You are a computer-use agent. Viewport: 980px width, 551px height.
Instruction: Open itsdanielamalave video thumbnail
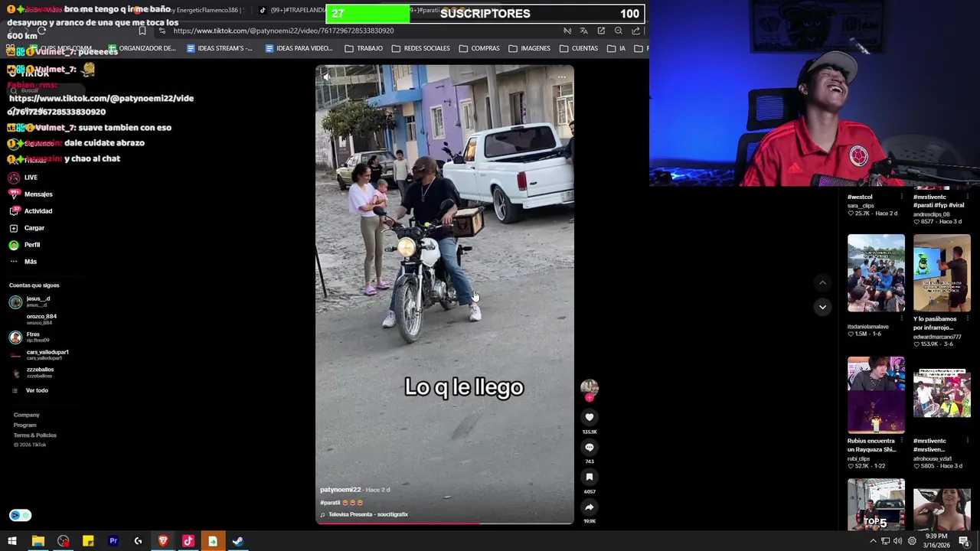(x=876, y=273)
